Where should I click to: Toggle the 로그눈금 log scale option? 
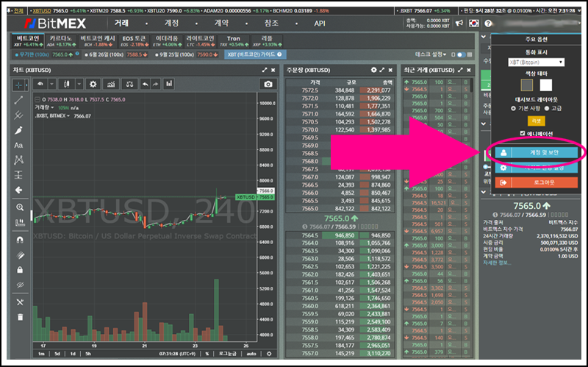click(227, 354)
